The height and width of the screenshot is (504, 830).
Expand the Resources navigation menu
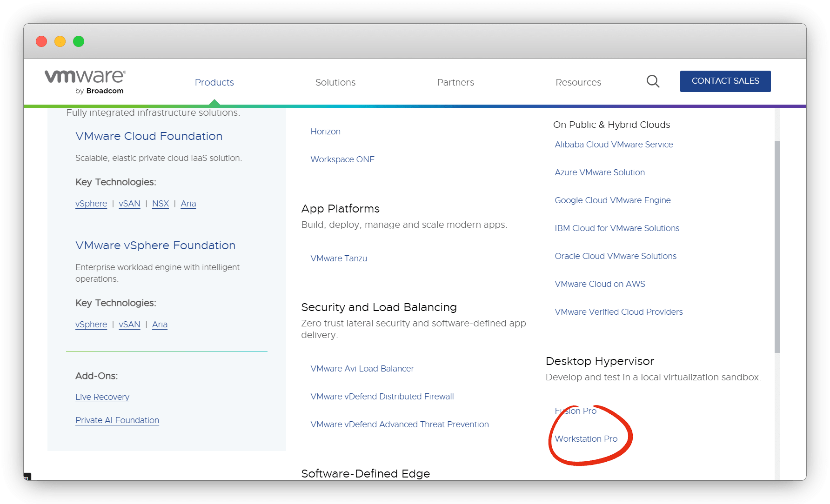(x=578, y=82)
